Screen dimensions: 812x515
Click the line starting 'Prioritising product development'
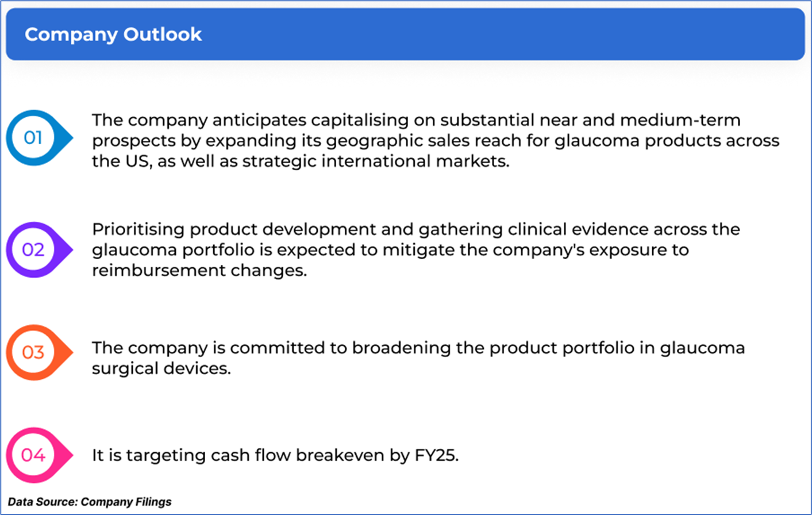coord(415,229)
